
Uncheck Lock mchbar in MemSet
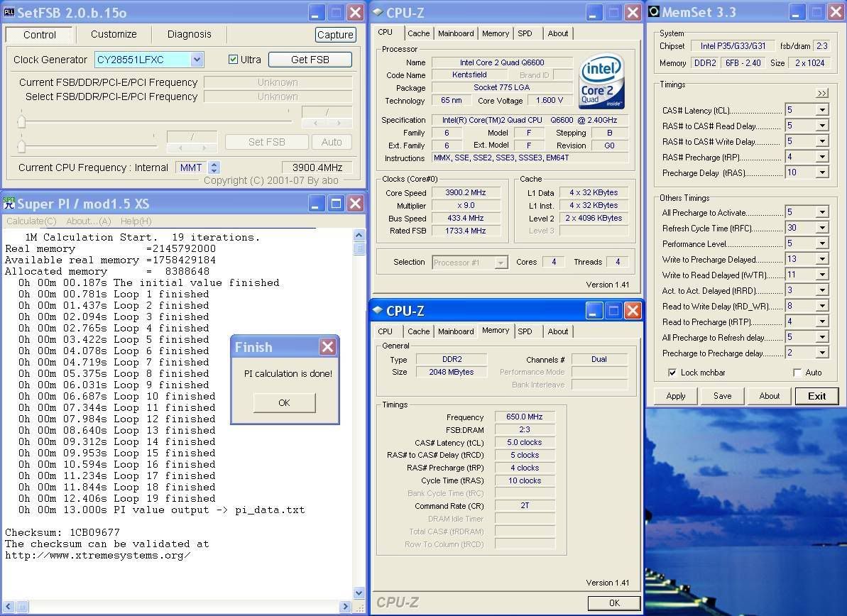click(672, 373)
